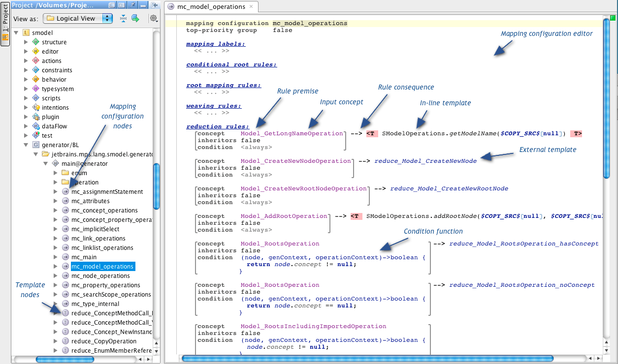Expand the enum folder under main@generator
Image resolution: width=618 pixels, height=364 pixels.
(x=55, y=173)
